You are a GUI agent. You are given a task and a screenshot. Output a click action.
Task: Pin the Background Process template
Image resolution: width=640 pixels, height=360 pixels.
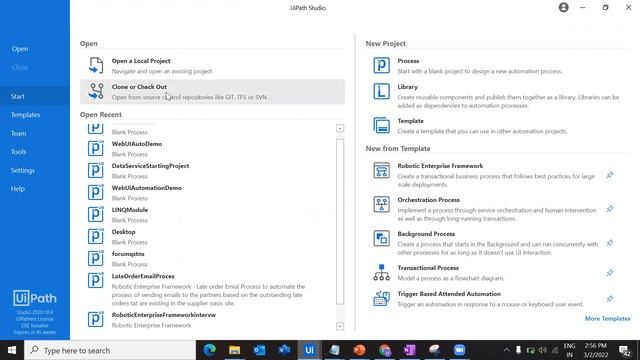609,243
